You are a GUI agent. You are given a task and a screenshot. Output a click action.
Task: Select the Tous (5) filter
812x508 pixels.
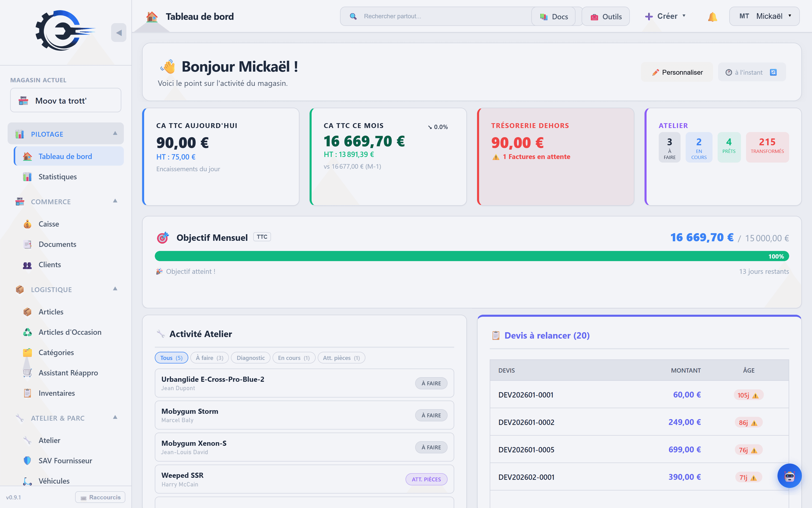pos(172,358)
